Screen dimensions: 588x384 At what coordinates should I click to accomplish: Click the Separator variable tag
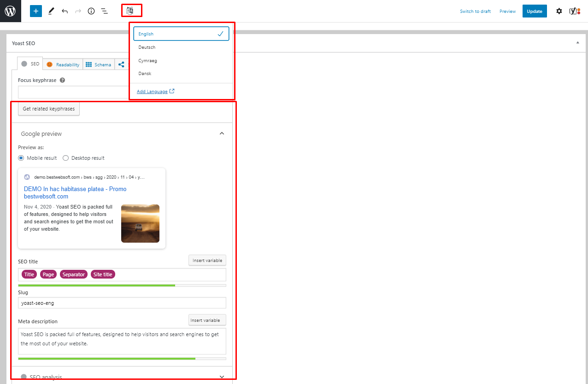(74, 274)
